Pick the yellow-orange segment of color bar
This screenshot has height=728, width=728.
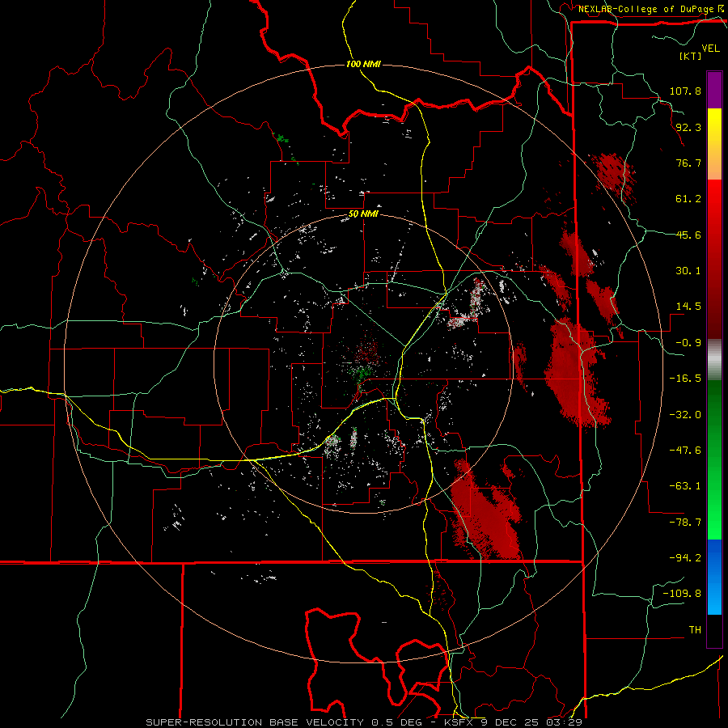(x=714, y=144)
